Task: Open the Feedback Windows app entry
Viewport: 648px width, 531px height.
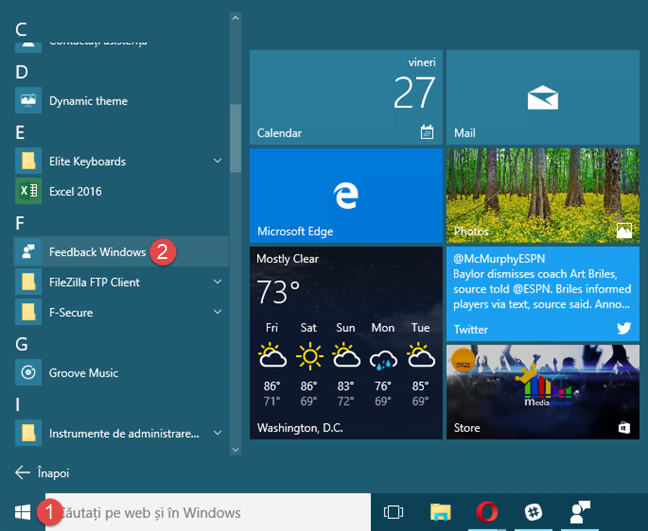Action: [x=121, y=251]
